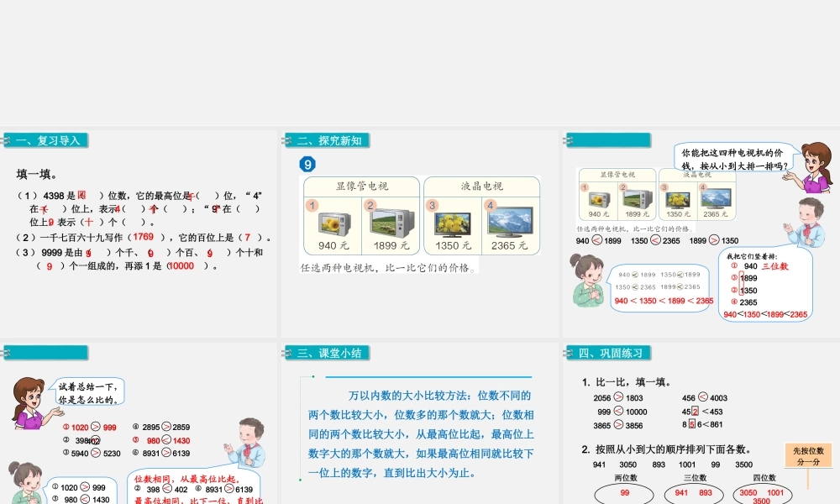Viewport: 840px width, 504px height.
Task: Click the 三位数 oval containing 941 893
Action: 693,494
